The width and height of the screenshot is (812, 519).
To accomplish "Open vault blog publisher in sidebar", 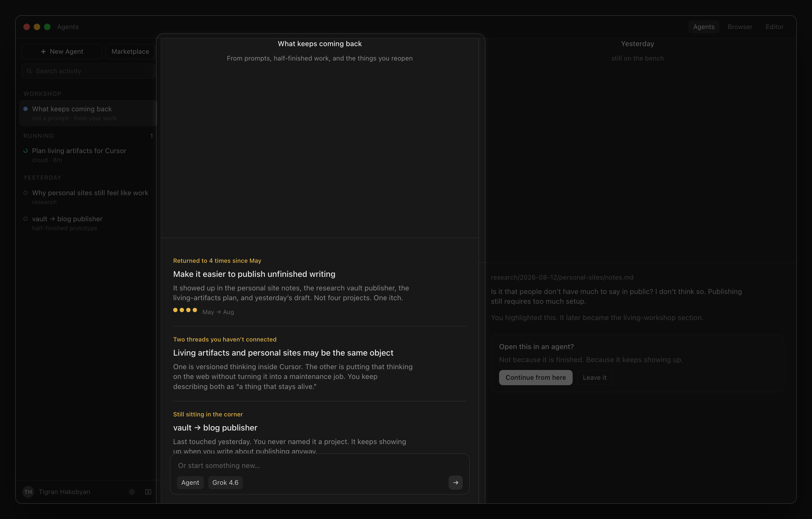I will click(88, 223).
